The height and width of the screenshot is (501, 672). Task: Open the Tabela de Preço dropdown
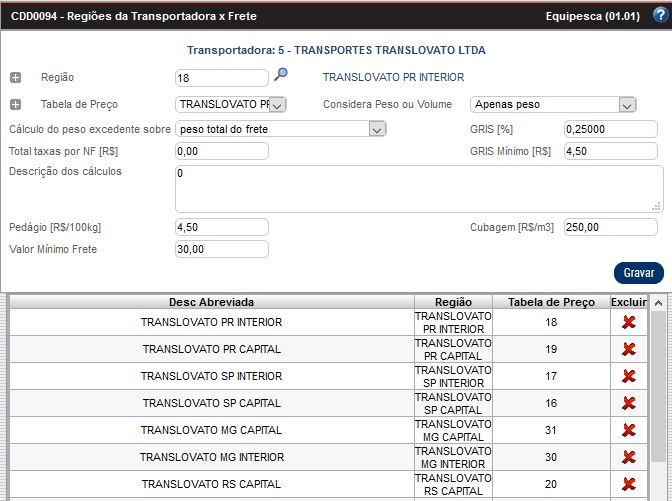pyautogui.click(x=231, y=105)
